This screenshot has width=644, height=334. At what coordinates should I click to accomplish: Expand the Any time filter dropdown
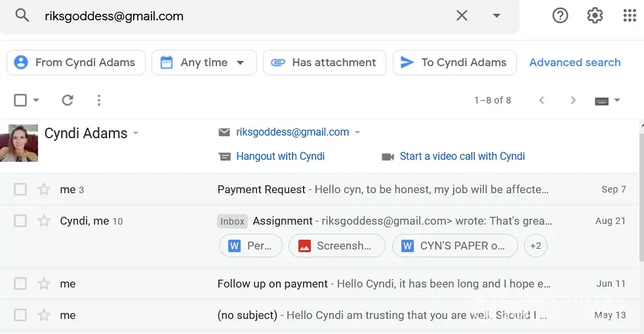point(240,63)
